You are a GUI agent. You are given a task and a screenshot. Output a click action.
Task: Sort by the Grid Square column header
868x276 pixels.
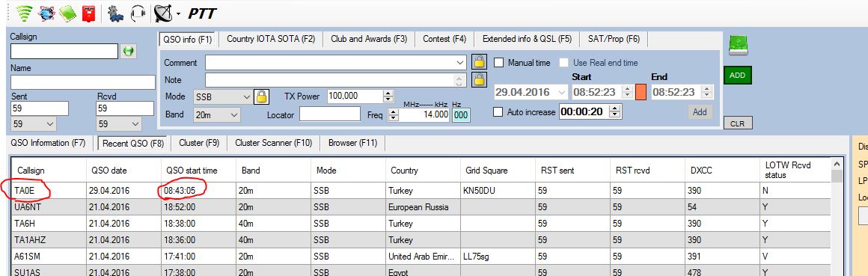pyautogui.click(x=497, y=171)
